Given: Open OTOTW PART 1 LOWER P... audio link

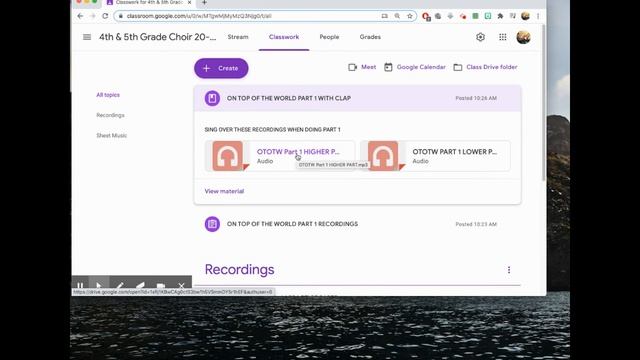Looking at the screenshot, I should pos(455,151).
